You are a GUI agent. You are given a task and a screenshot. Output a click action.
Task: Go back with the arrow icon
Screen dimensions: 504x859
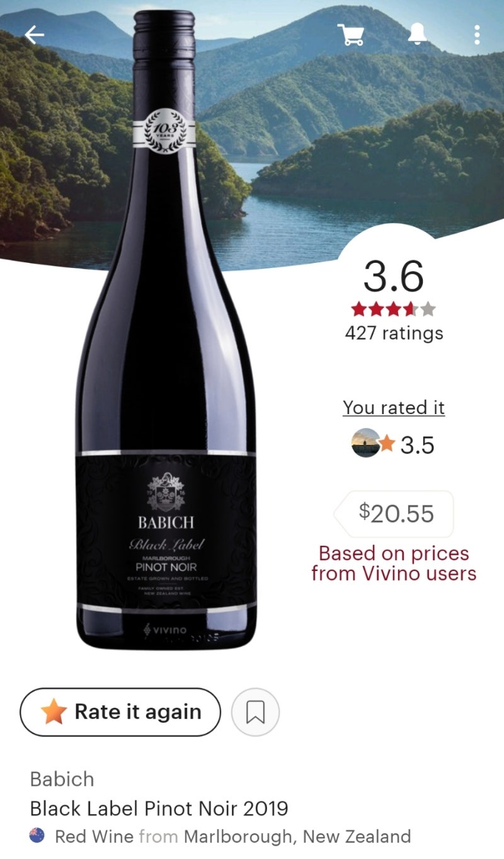click(x=35, y=35)
